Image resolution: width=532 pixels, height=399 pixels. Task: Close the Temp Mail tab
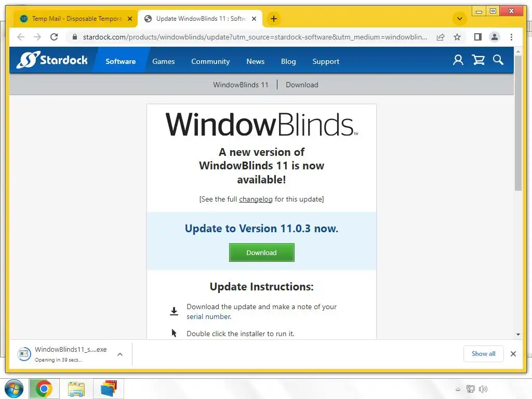[x=130, y=19]
